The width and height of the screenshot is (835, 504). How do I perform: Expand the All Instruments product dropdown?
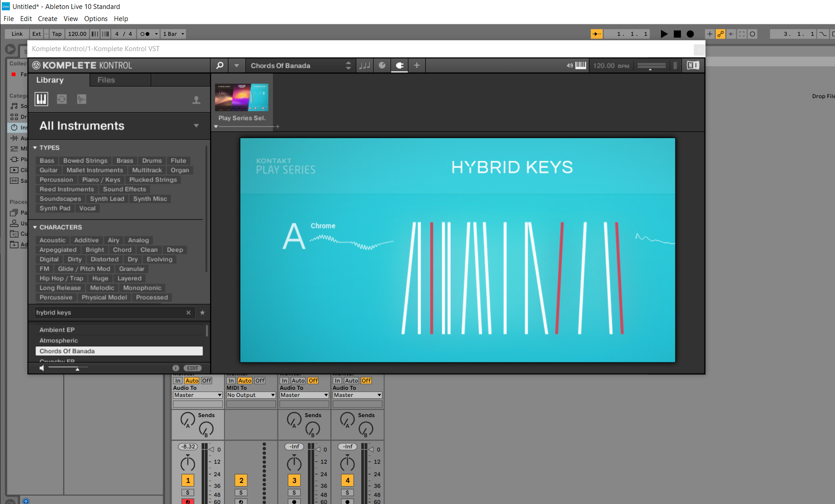(196, 126)
